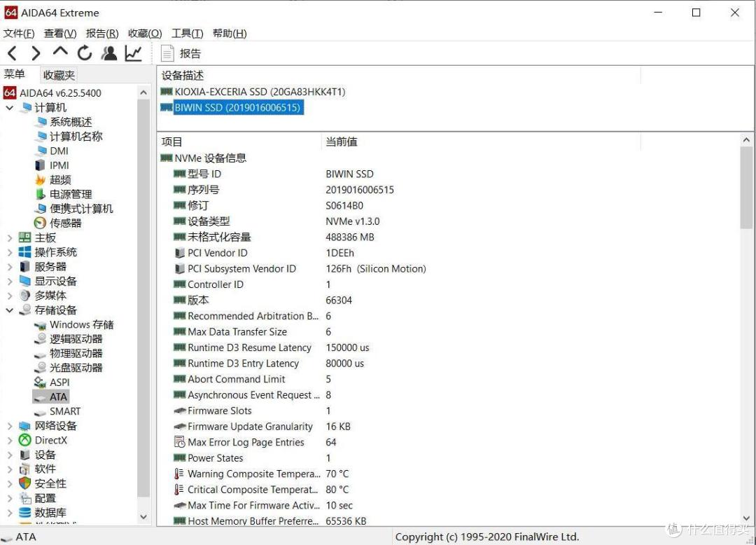Select the 安全性 tree item
Screen dimensions: 756x545
(x=43, y=484)
